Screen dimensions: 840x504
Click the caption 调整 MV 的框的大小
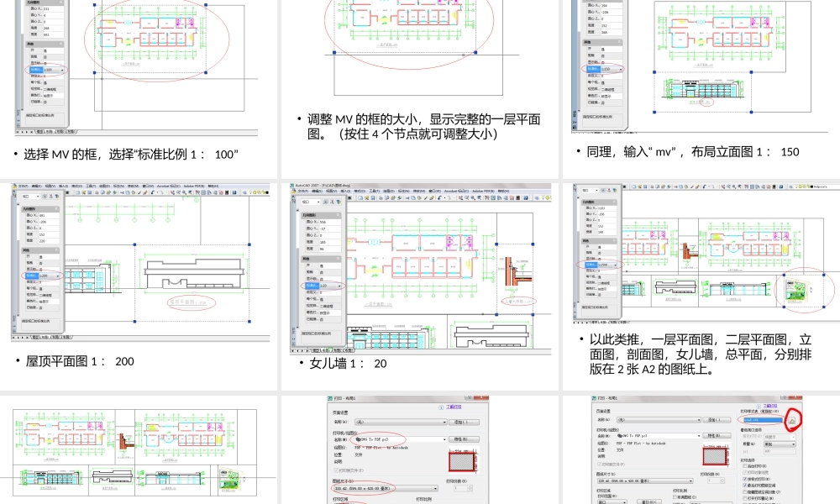tap(423, 126)
